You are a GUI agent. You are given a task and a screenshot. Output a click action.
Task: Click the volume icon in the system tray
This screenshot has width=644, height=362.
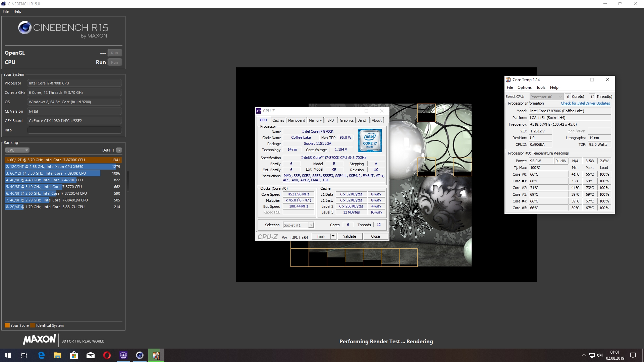[x=600, y=355]
